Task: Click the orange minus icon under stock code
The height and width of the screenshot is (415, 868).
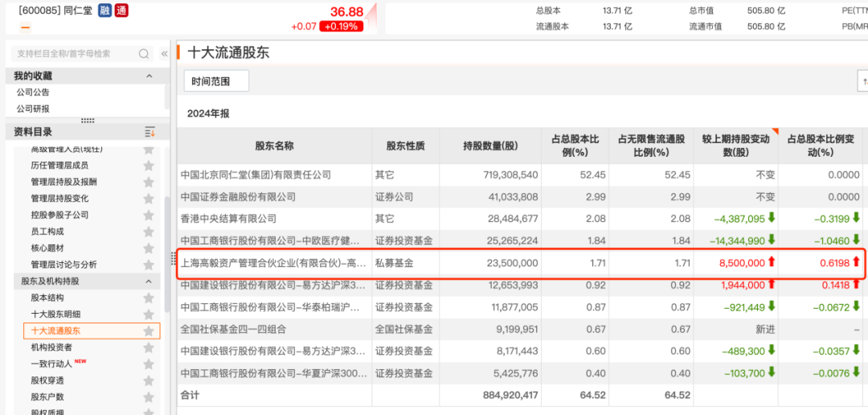Action: (25, 27)
